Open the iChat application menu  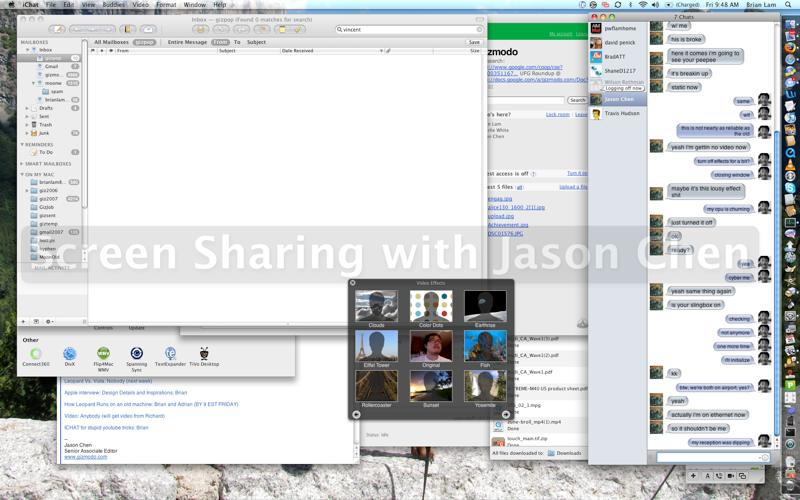pyautogui.click(x=31, y=5)
